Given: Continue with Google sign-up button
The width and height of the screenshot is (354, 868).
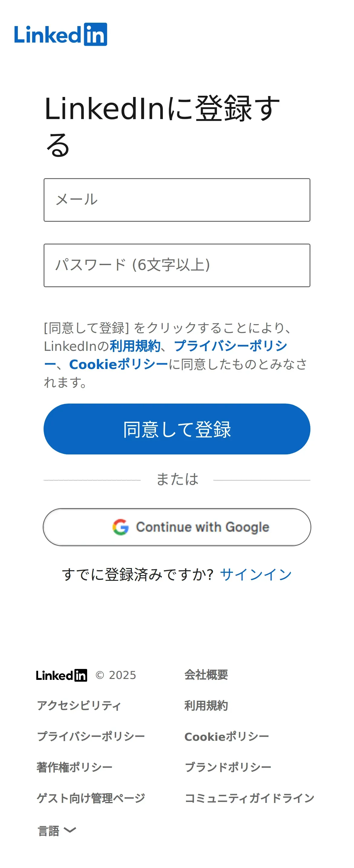Looking at the screenshot, I should (x=177, y=527).
